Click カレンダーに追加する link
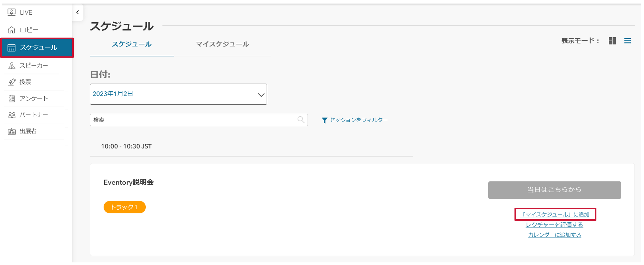644x265 pixels. (x=554, y=235)
